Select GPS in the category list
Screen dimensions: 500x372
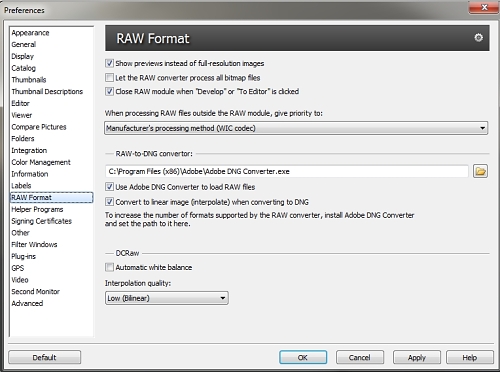point(18,268)
